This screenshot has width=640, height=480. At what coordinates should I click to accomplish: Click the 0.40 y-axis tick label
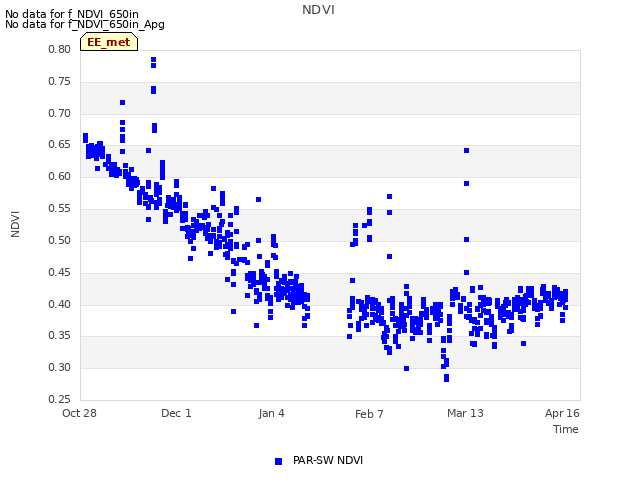tap(60, 304)
